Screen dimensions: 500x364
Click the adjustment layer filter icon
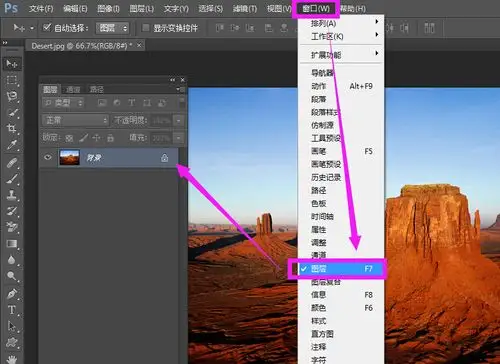(x=117, y=103)
